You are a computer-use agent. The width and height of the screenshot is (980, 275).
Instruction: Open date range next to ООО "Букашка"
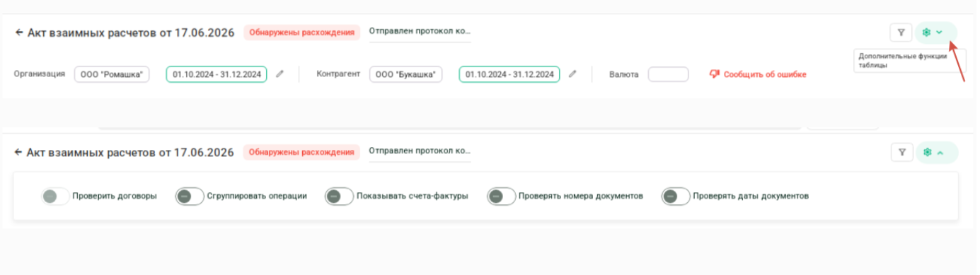coord(509,74)
